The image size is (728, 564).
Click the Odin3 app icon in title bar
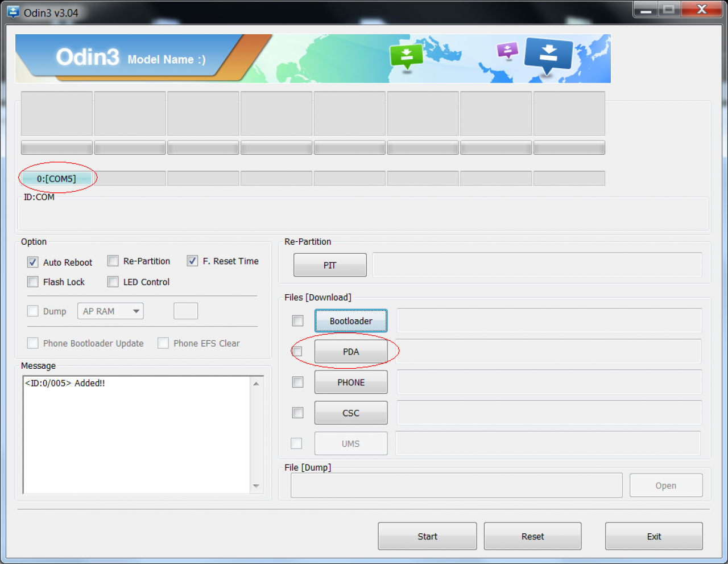tap(13, 12)
